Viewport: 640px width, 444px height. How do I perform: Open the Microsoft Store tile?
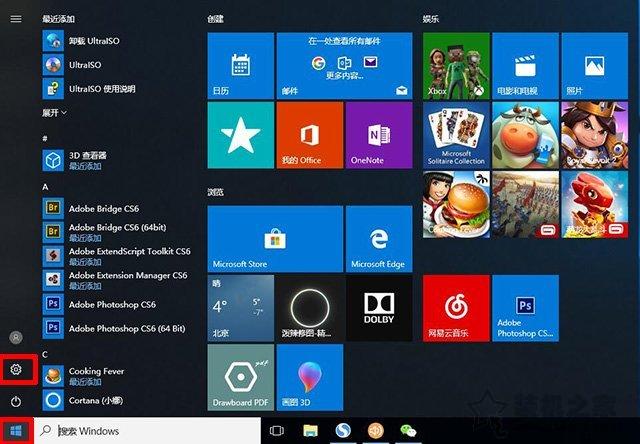point(275,239)
